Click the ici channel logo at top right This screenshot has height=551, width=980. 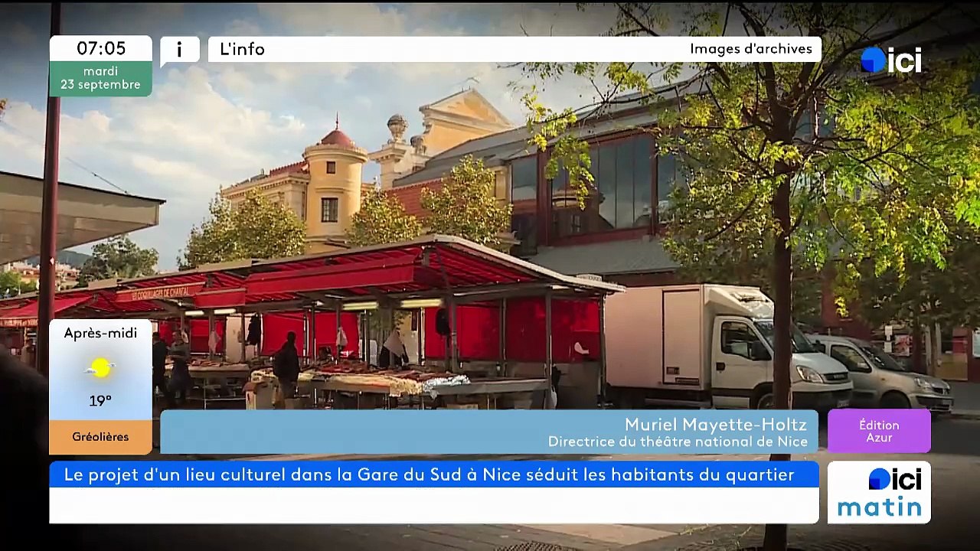(890, 60)
